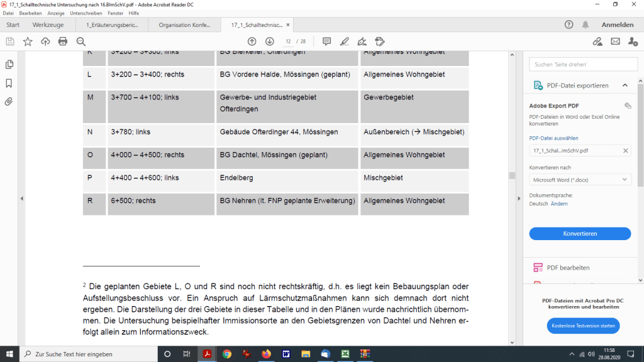644x362 pixels.
Task: Open Microsoft Word from the taskbar
Action: coord(286,354)
